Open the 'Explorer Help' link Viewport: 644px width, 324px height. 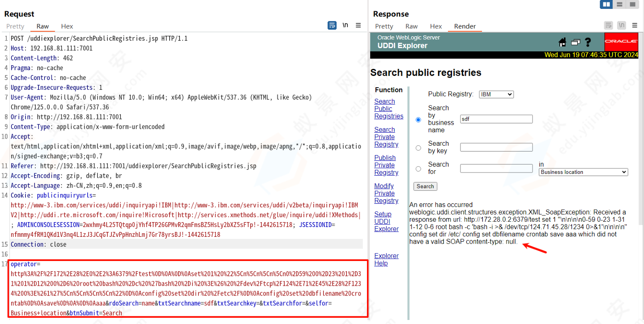pos(386,260)
